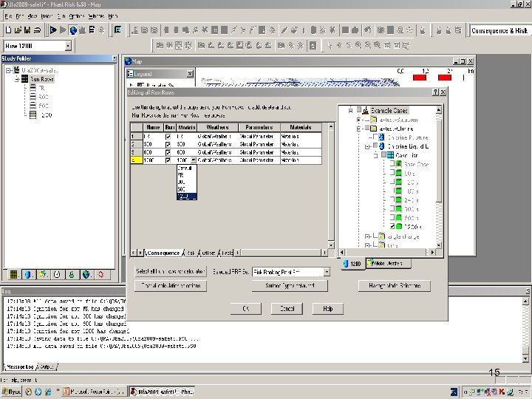The height and width of the screenshot is (399, 532).
Task: Click the Weathers column header
Action: click(x=217, y=127)
